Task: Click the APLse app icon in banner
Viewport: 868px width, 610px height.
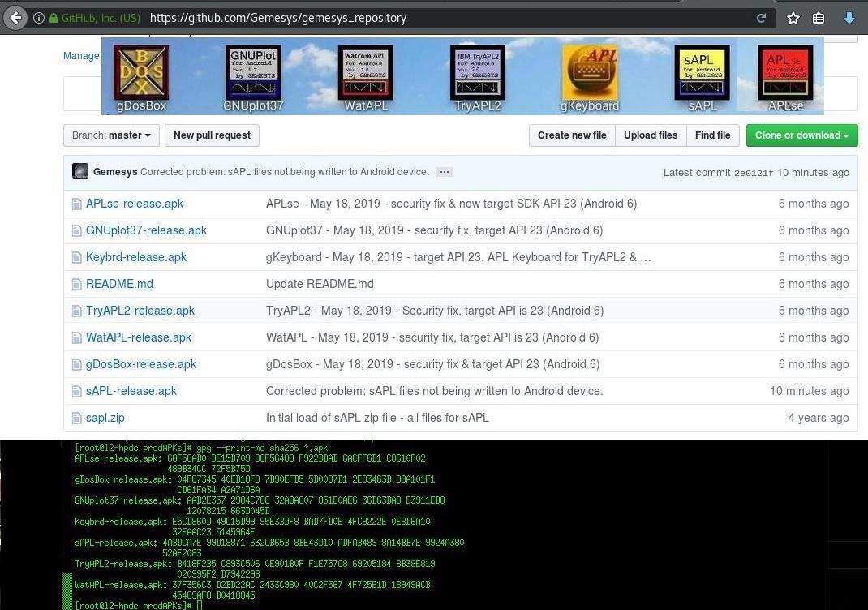Action: point(785,72)
